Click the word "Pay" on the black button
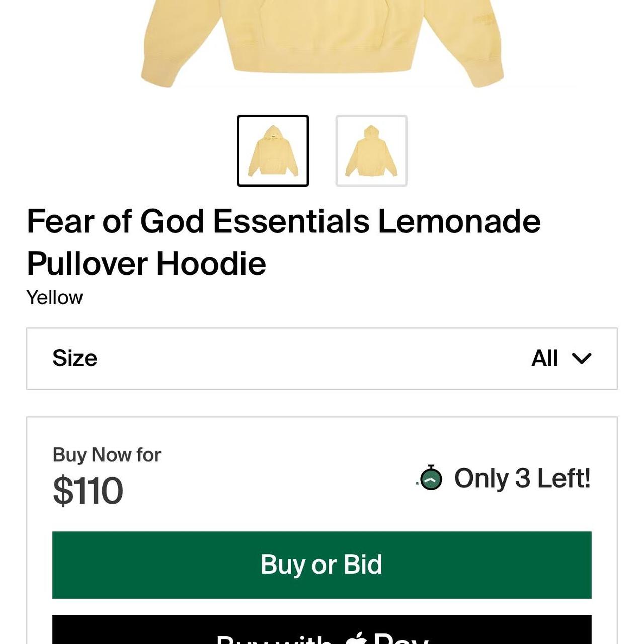 [x=400, y=638]
